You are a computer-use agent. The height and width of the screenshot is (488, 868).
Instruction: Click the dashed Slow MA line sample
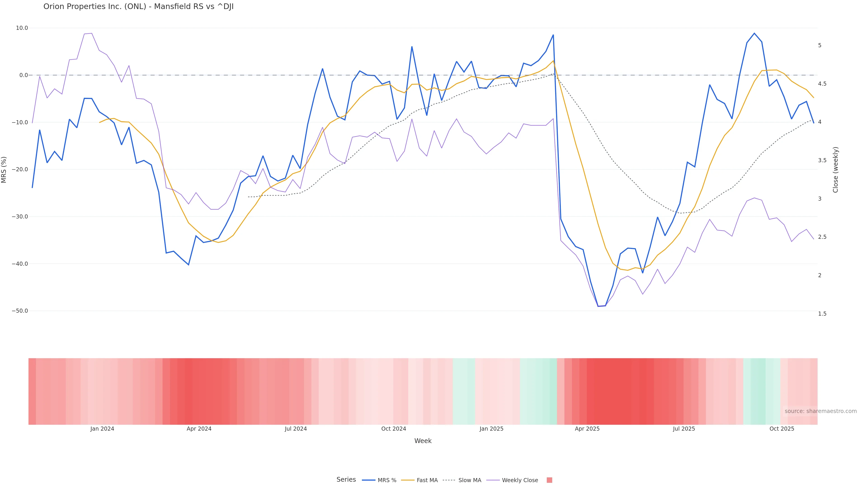(449, 480)
